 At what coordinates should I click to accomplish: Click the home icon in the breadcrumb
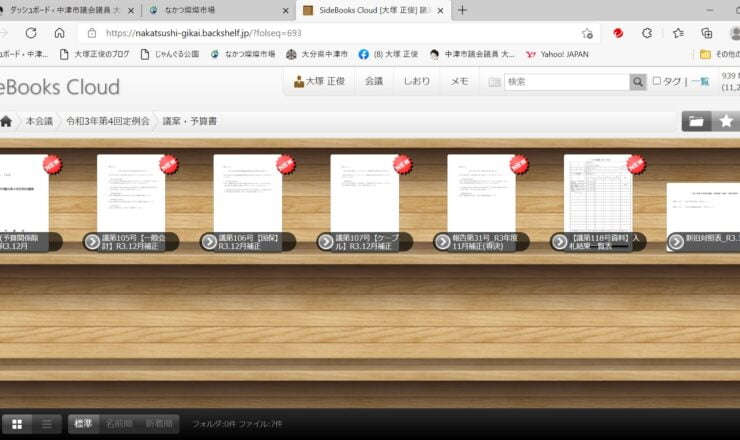(6, 121)
